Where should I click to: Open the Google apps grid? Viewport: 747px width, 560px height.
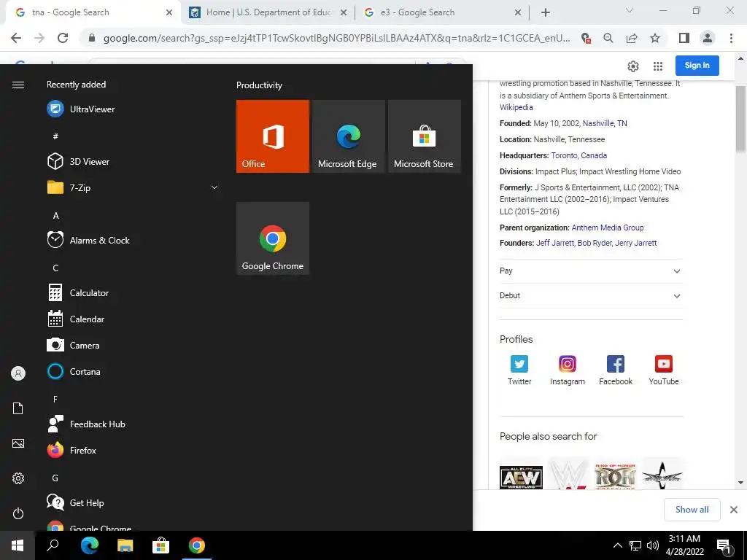pos(658,66)
